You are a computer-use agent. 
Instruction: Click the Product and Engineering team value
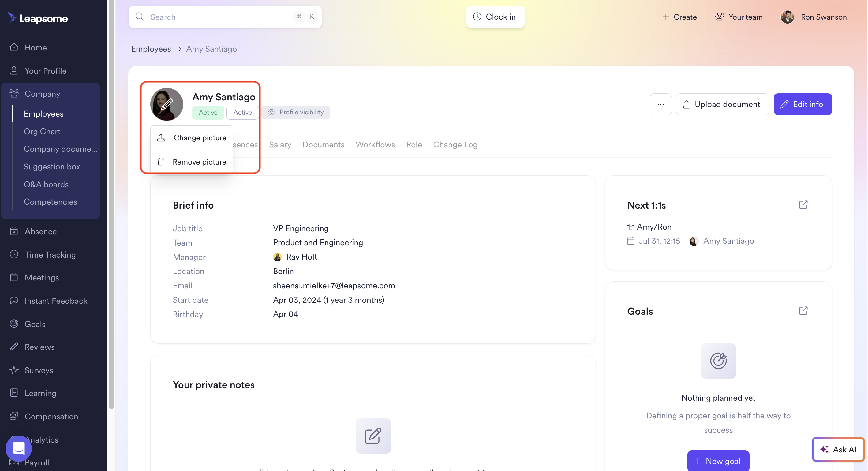coord(318,243)
